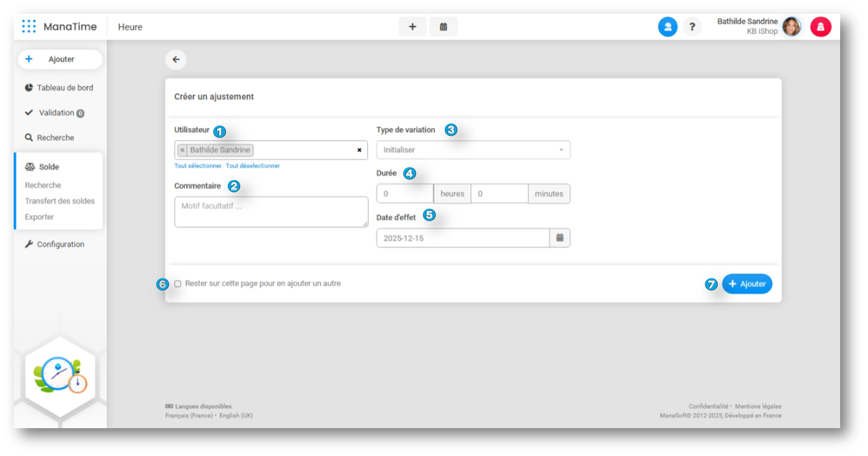Open help question mark icon
868x456 pixels.
pyautogui.click(x=692, y=27)
